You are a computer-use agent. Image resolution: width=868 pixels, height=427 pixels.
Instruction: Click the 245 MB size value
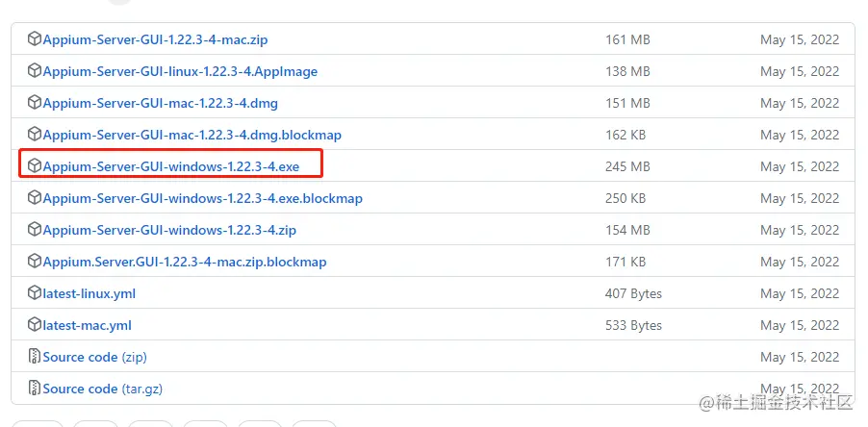pos(627,166)
